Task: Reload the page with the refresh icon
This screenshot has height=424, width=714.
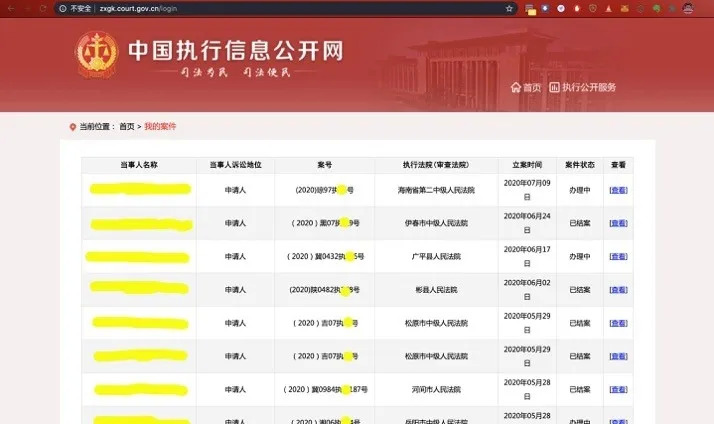Action: point(43,8)
